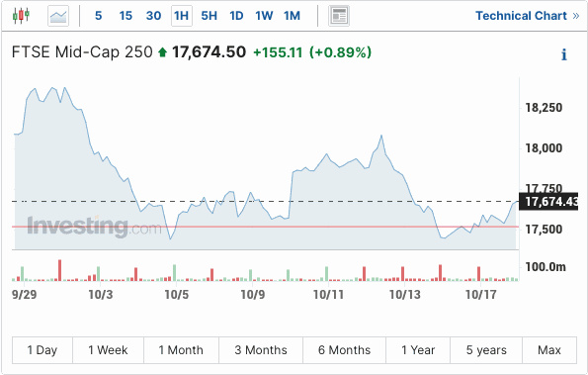This screenshot has height=375, width=588.
Task: Click the green up arrow by the price
Action: (162, 52)
